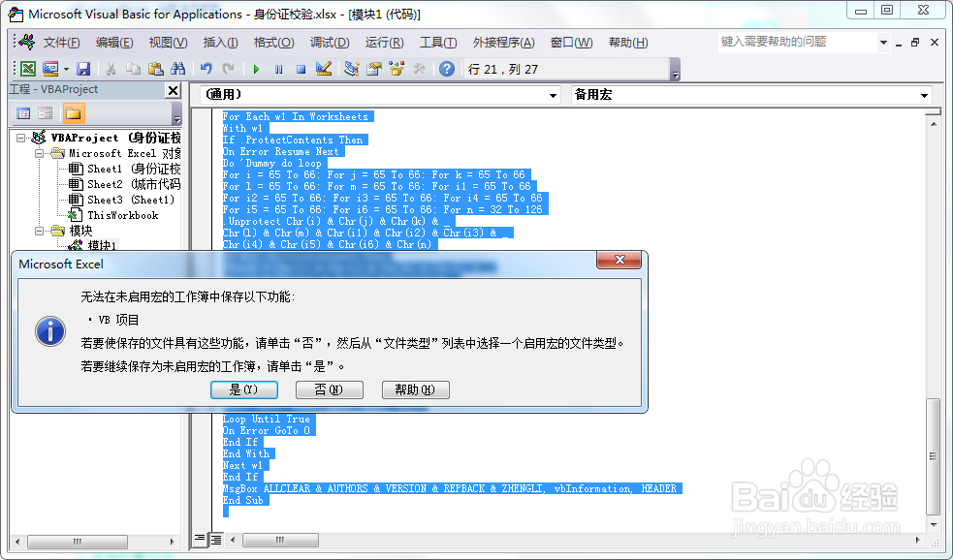Open the 帮助(H) menu

click(x=628, y=43)
